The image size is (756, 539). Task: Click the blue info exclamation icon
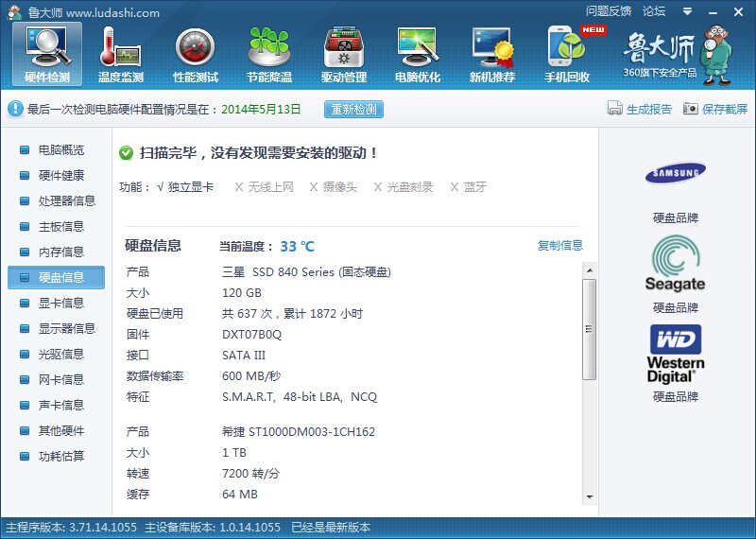click(15, 109)
